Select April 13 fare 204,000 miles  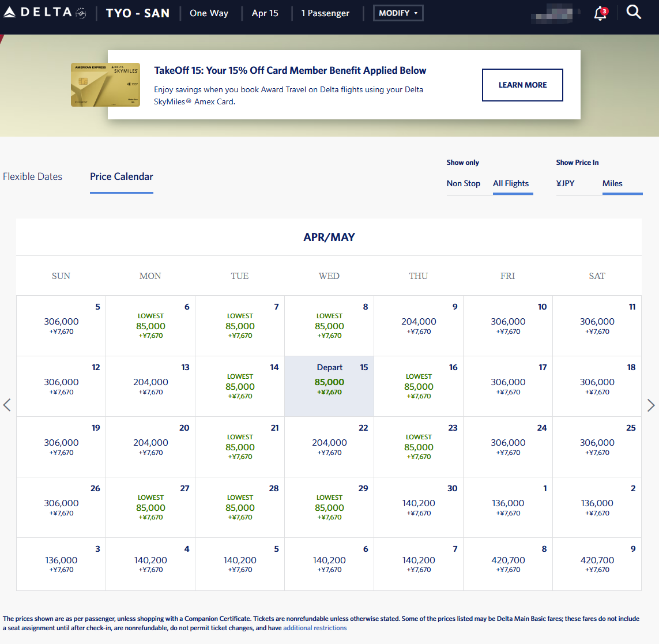150,386
